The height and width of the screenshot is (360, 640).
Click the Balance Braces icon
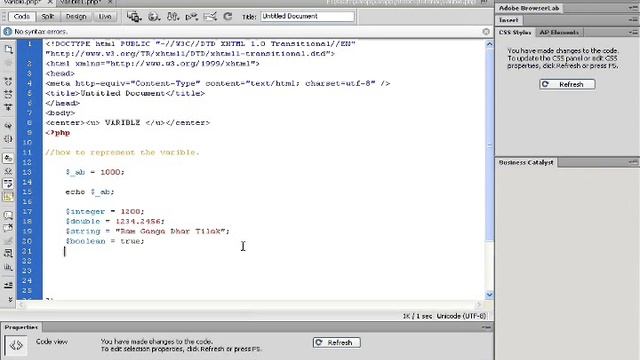tap(8, 139)
